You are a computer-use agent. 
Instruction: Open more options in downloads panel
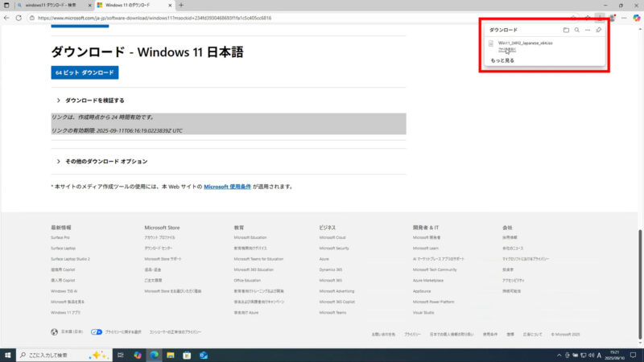pos(588,30)
